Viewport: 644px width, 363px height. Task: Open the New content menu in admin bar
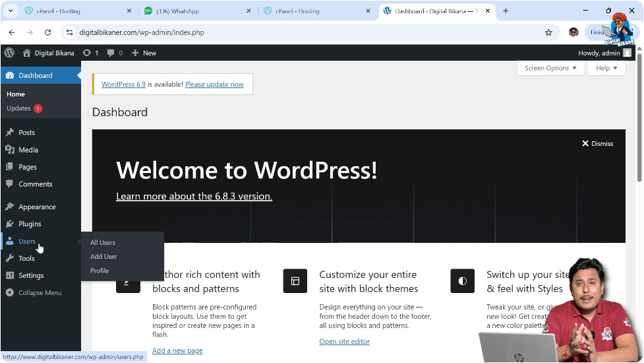144,53
